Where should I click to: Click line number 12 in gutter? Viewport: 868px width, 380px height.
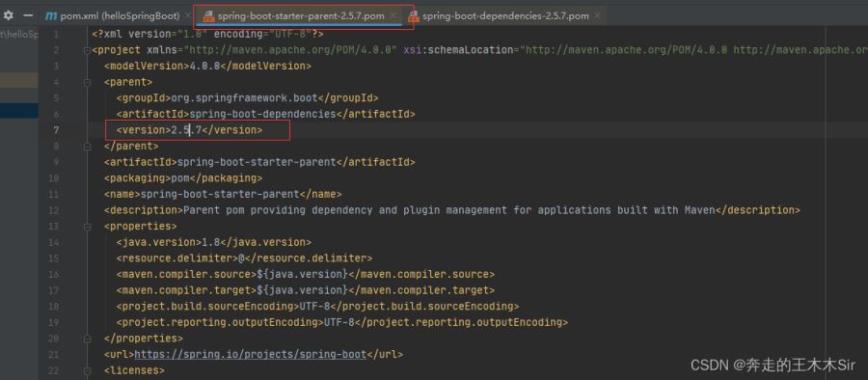click(x=54, y=210)
